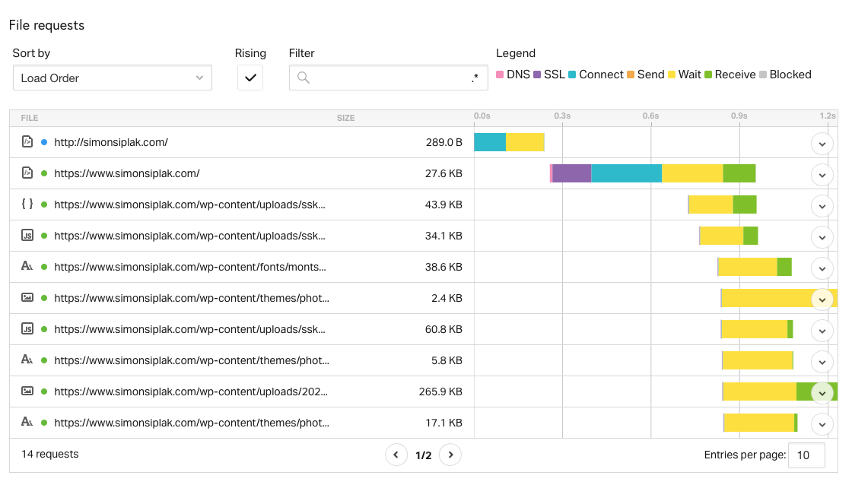This screenshot has height=504, width=852.
Task: Click the font icon for the 38.6 KB row
Action: 27,266
